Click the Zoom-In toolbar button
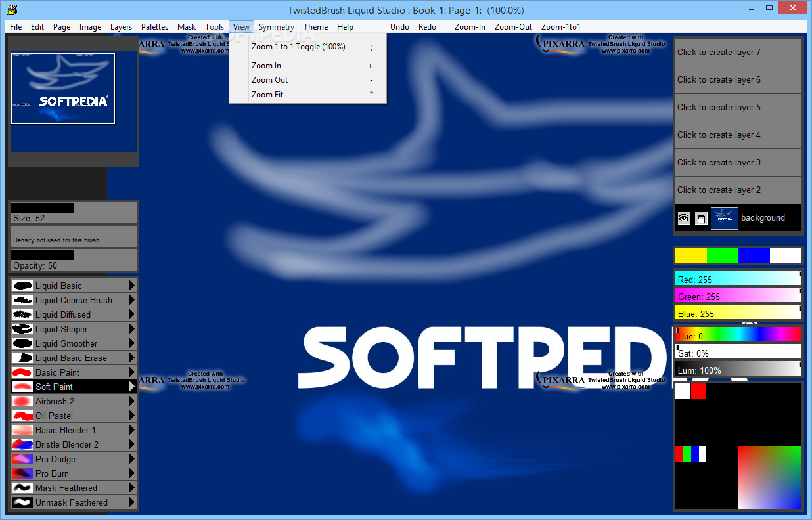 (x=470, y=27)
